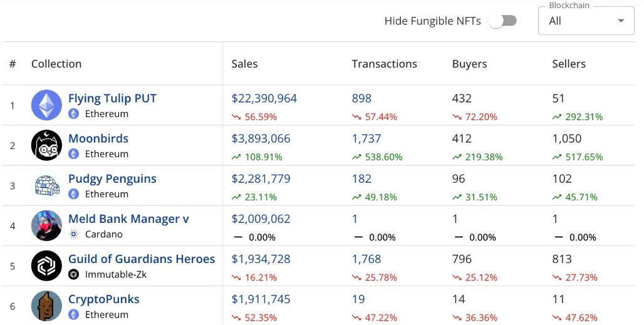Open the CryptoPunks collection link
This screenshot has height=325, width=644.
point(104,299)
